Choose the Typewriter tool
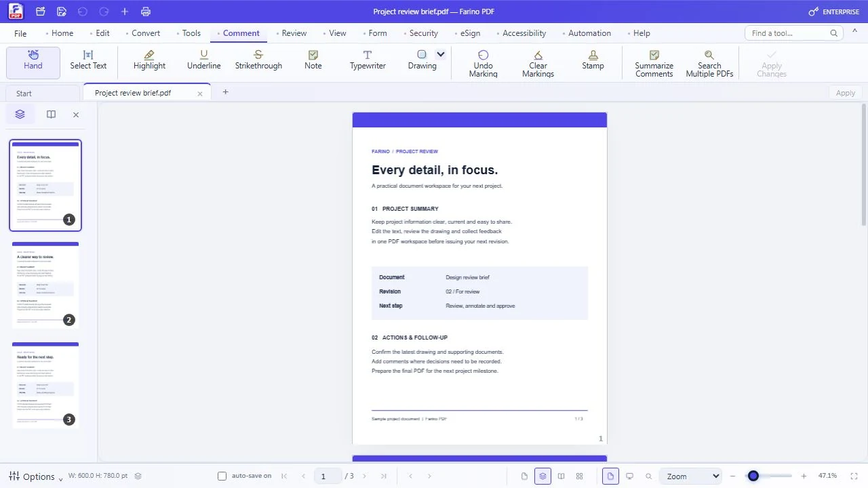This screenshot has width=868, height=488. point(368,60)
